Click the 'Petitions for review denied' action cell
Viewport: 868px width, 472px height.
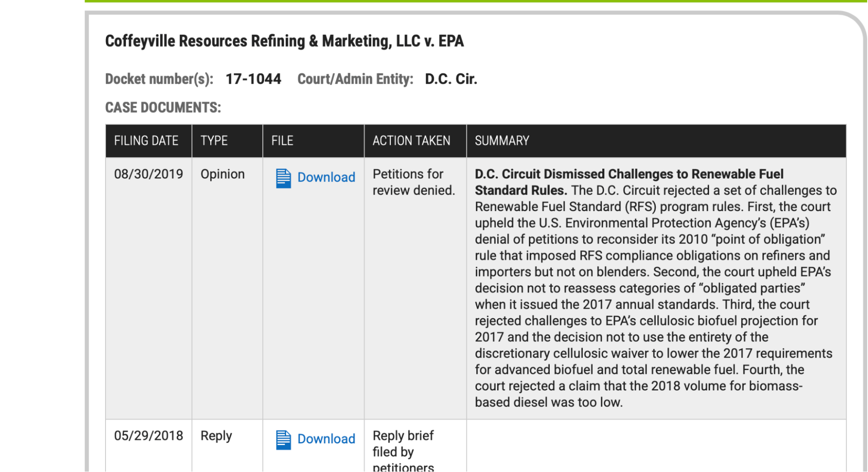tap(413, 182)
